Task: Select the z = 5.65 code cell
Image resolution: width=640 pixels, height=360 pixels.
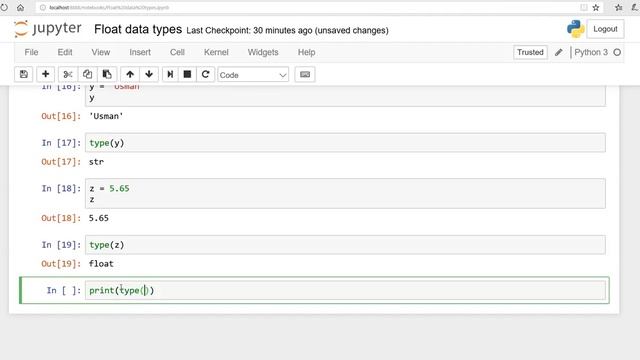Action: coord(345,193)
